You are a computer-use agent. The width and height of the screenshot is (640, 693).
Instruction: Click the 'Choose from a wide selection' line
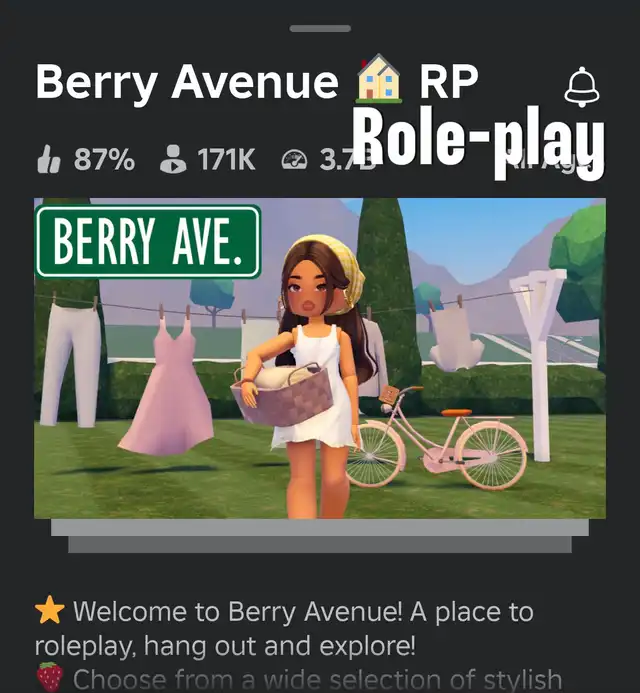[x=317, y=678]
